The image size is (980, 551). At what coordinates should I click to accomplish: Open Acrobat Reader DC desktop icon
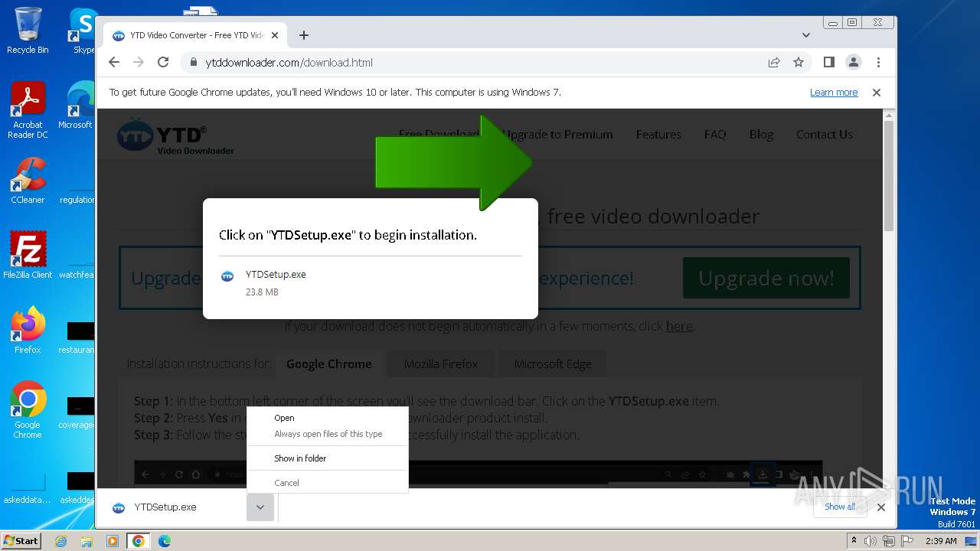[28, 111]
